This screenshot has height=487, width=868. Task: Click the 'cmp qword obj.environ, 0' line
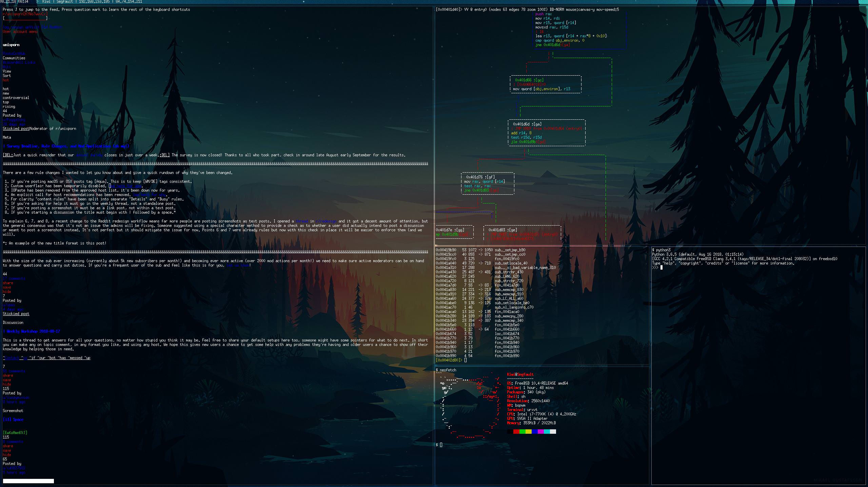pyautogui.click(x=560, y=40)
